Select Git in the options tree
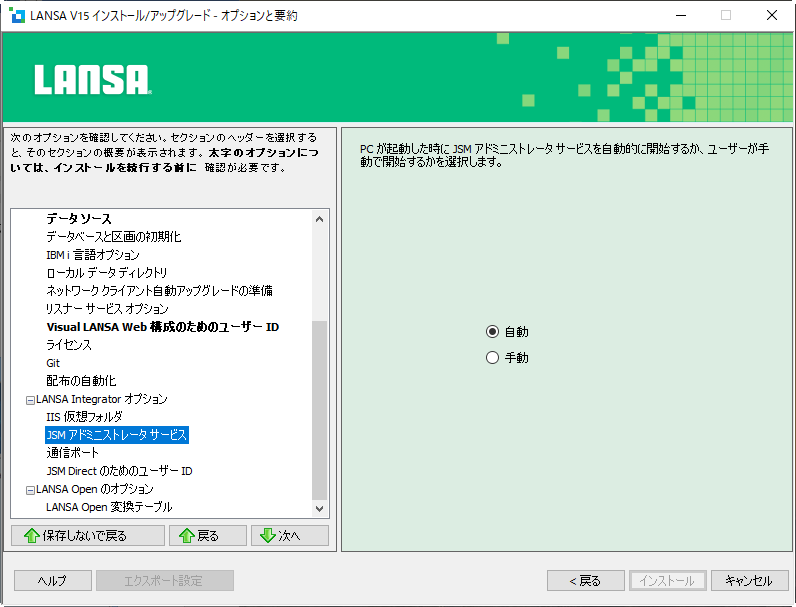Viewport: 796px width, 607px height. [x=53, y=363]
